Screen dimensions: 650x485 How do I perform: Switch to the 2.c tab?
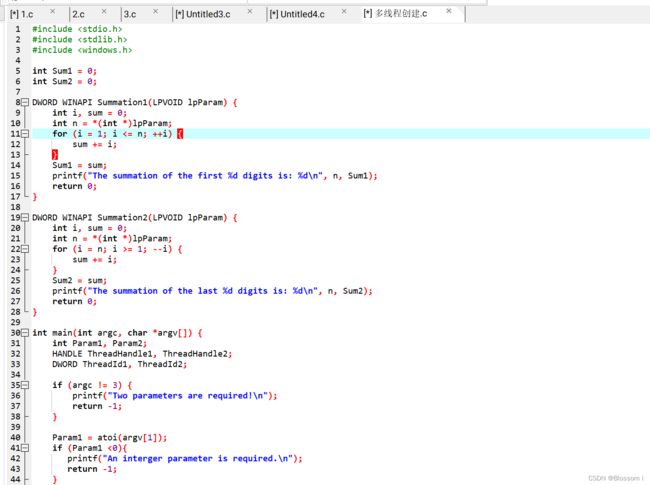pos(78,14)
